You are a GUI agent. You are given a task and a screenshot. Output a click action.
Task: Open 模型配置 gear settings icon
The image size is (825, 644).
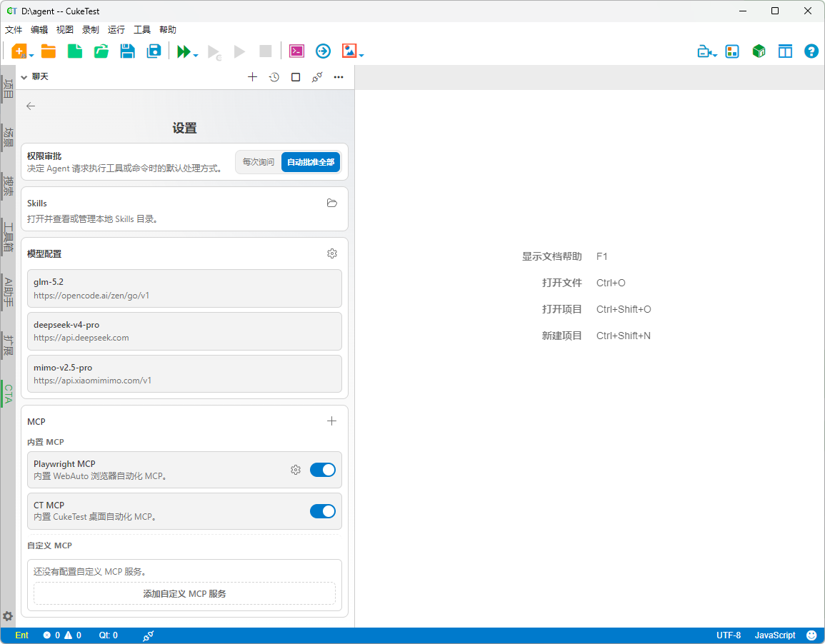click(x=332, y=253)
